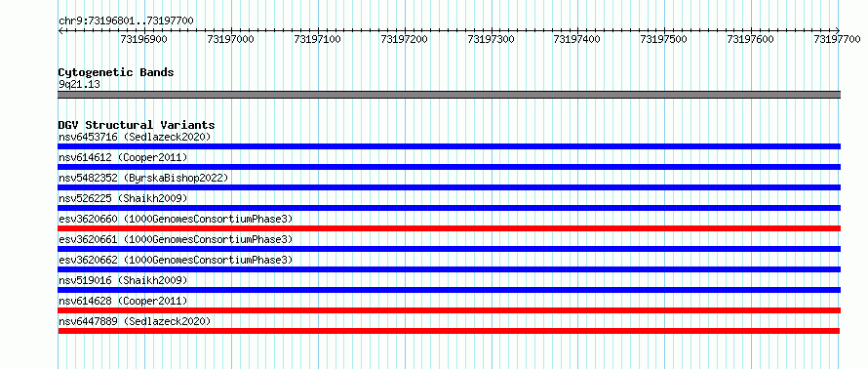Image resolution: width=868 pixels, height=369 pixels.
Task: Open nsv5482352 (ByrskaBishop2022) variant label
Action: click(x=143, y=178)
